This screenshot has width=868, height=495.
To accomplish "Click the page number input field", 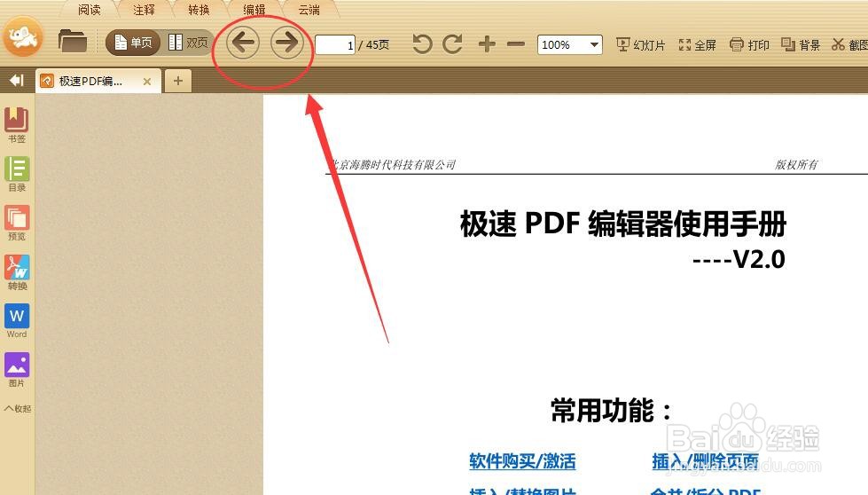I will (335, 45).
